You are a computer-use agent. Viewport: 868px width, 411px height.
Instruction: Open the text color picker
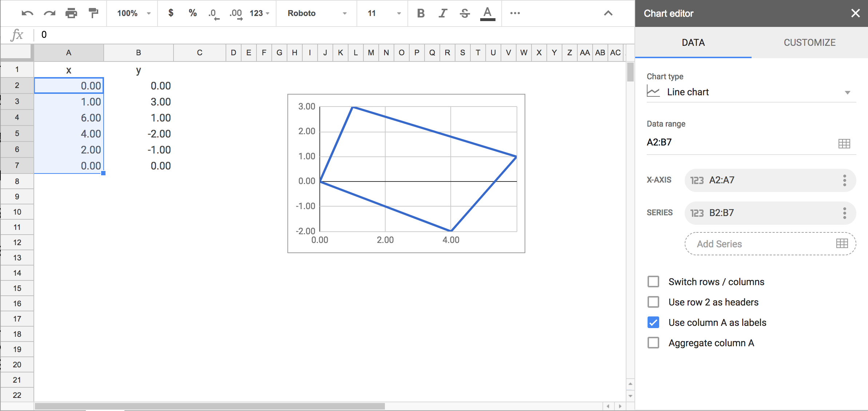tap(487, 14)
